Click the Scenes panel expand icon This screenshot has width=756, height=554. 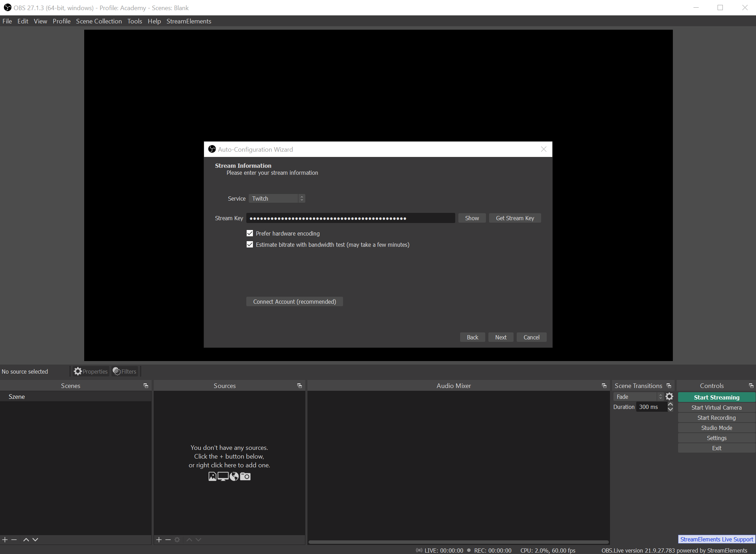[x=147, y=386]
